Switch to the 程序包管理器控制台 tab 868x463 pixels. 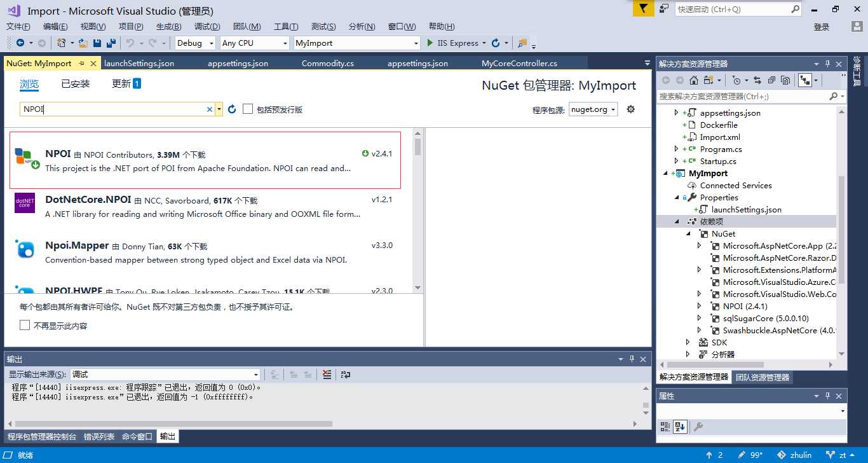click(x=42, y=437)
